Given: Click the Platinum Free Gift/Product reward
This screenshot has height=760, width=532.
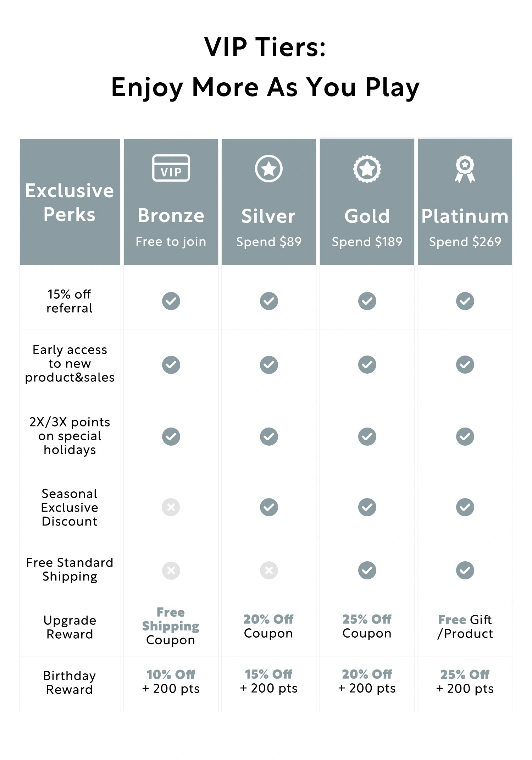Looking at the screenshot, I should pos(465,627).
